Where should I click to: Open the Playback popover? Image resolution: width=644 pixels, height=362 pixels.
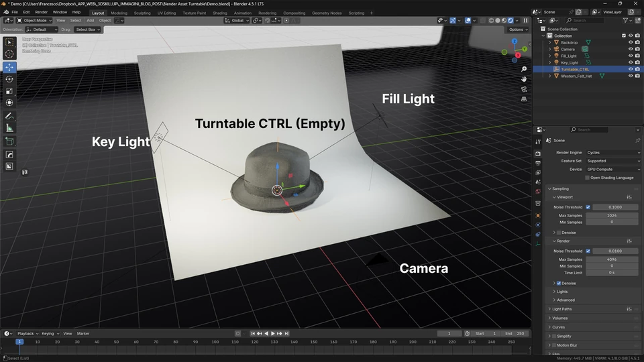[28, 334]
